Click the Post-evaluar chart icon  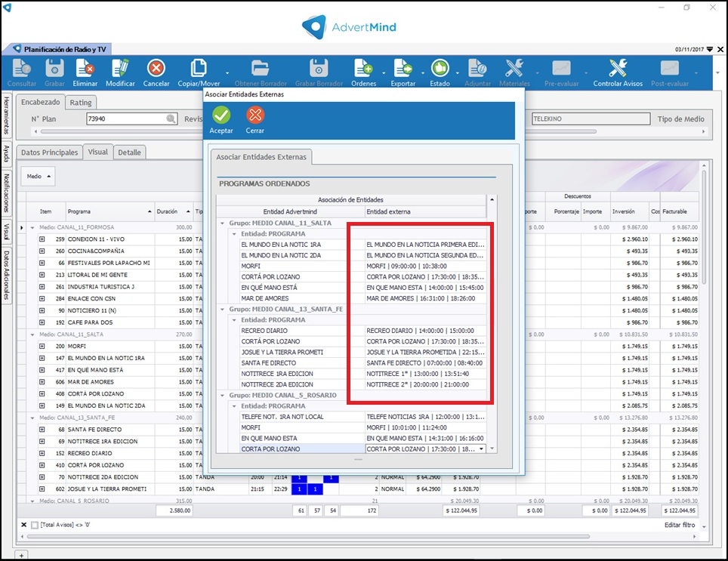point(670,68)
